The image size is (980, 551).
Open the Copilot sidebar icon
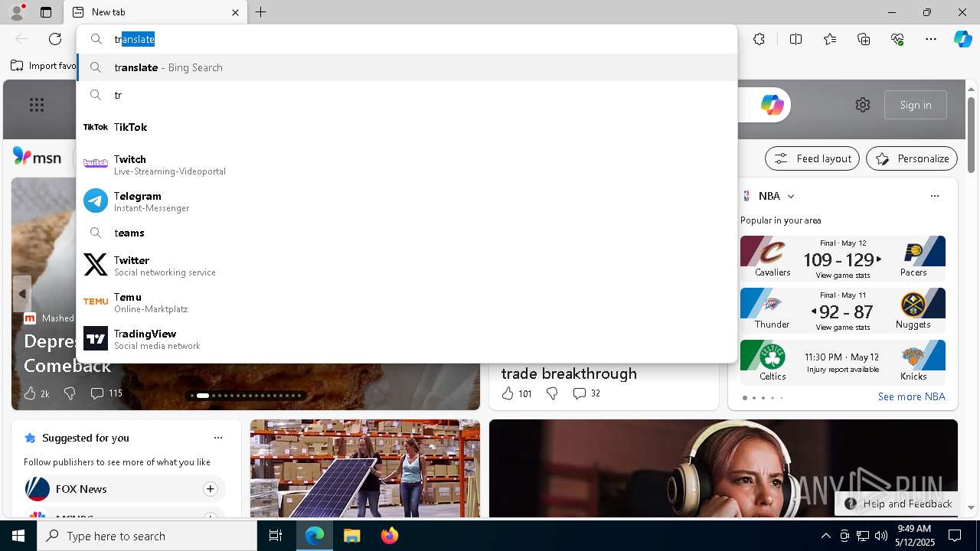click(x=962, y=39)
